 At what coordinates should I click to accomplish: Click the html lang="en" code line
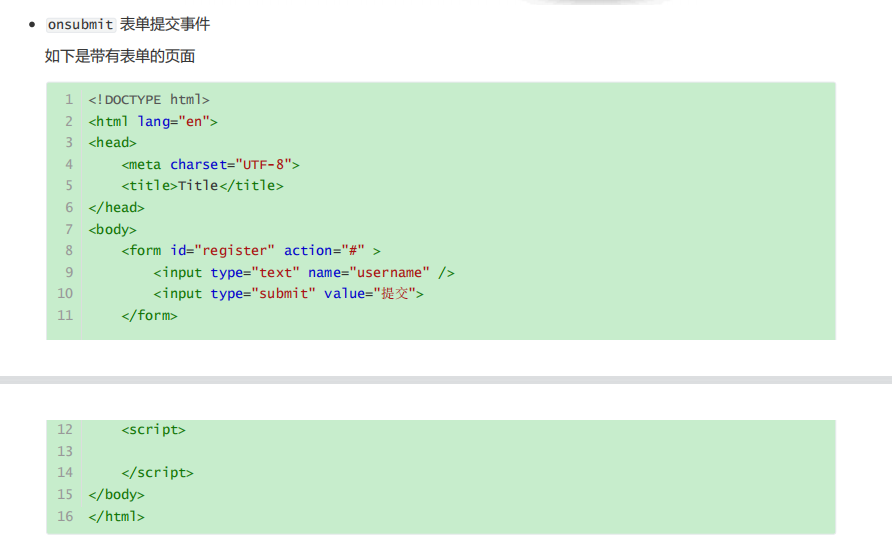click(153, 121)
